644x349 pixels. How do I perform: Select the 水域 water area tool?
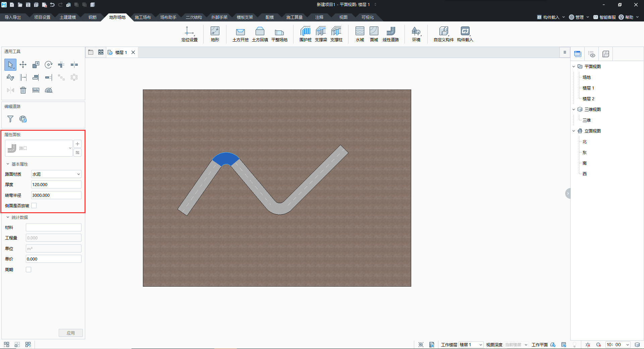[x=360, y=34]
